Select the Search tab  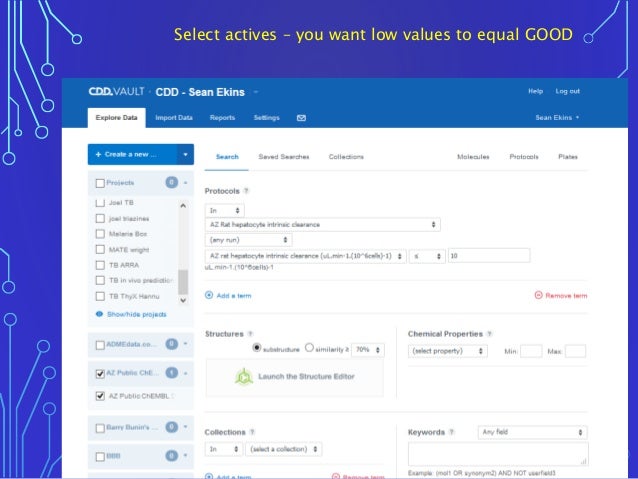[227, 157]
